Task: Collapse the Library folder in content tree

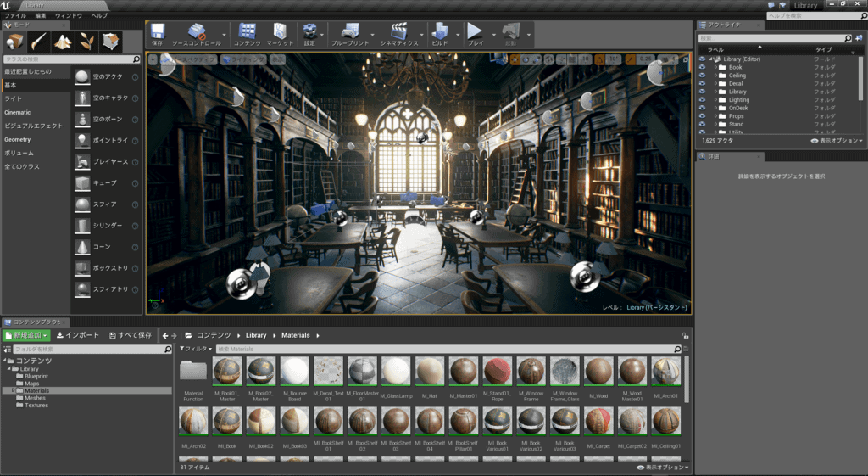Action: click(x=9, y=368)
